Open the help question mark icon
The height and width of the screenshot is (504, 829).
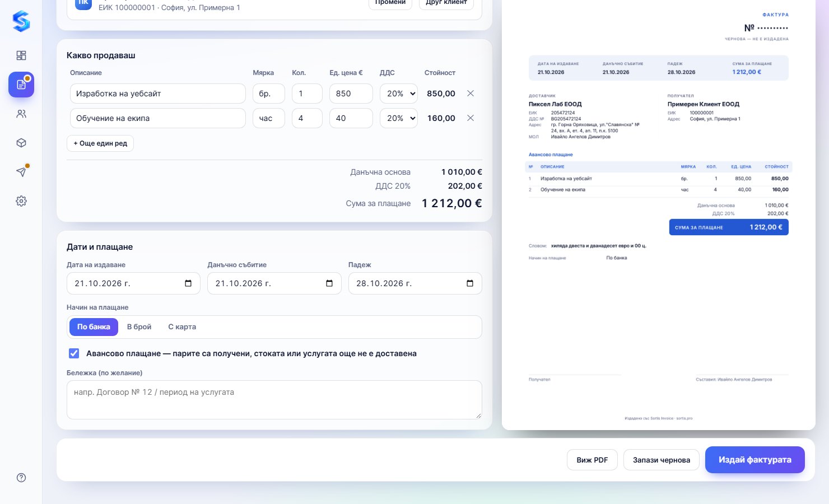[21, 478]
